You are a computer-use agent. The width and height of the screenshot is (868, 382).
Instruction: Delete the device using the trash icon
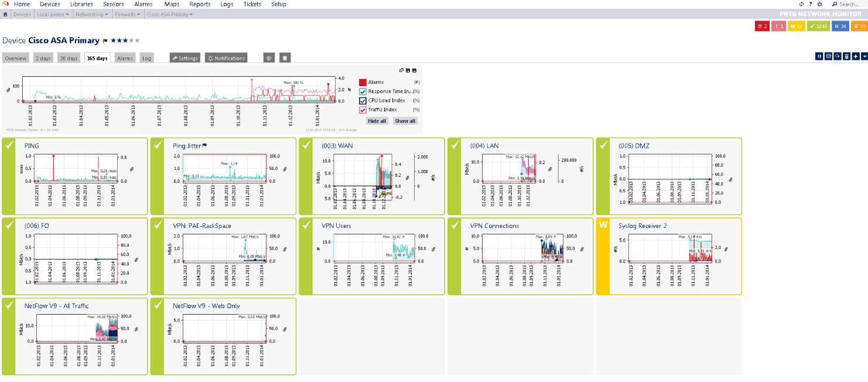click(x=846, y=56)
